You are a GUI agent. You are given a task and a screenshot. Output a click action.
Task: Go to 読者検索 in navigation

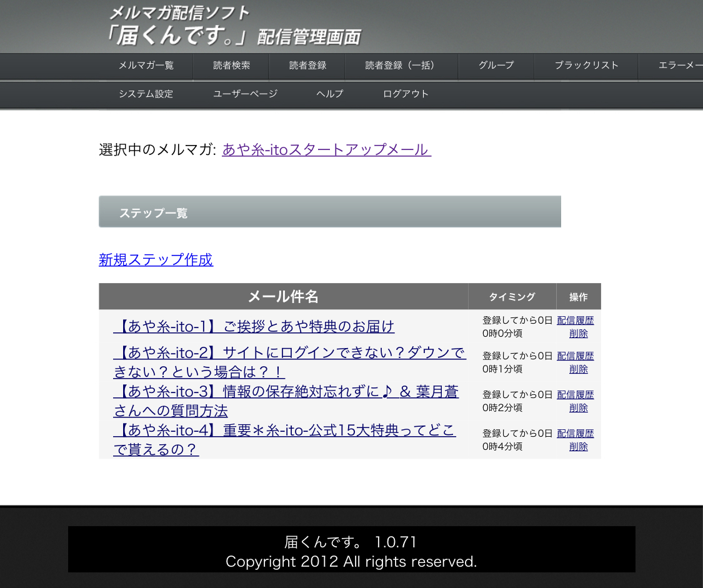pyautogui.click(x=231, y=66)
